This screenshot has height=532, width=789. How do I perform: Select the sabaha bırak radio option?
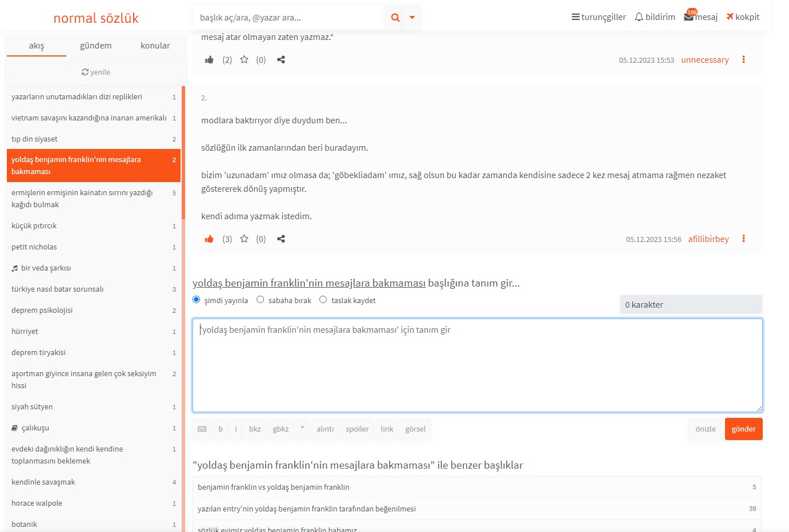(261, 300)
